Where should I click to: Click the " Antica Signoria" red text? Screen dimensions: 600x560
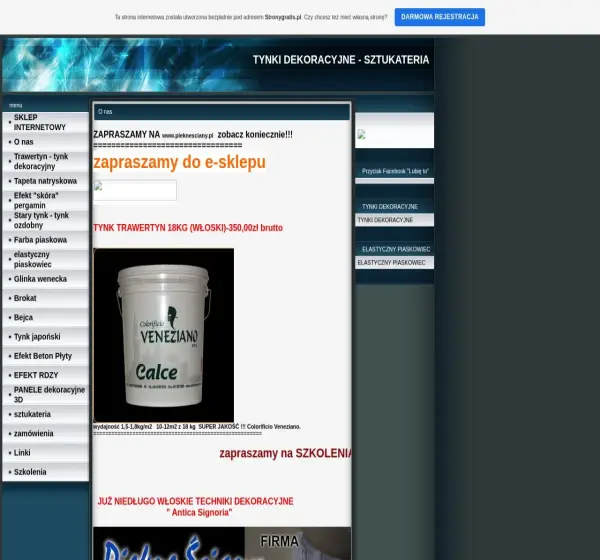[199, 513]
